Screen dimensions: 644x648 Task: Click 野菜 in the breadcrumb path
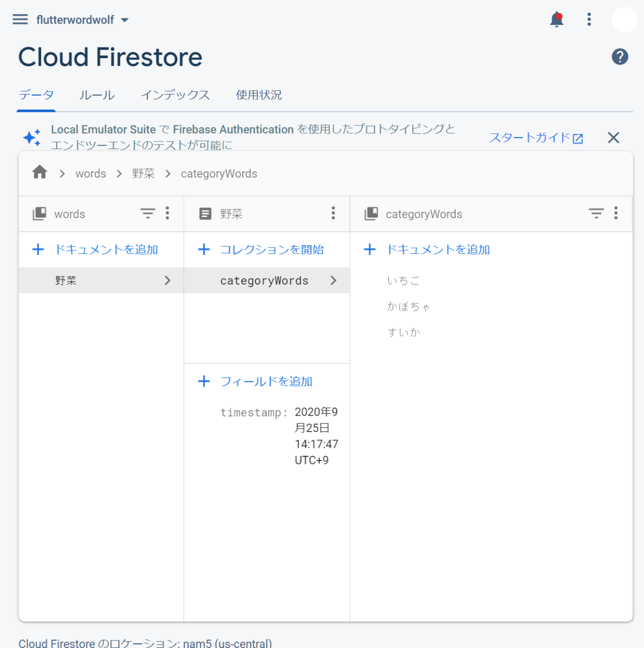point(144,173)
